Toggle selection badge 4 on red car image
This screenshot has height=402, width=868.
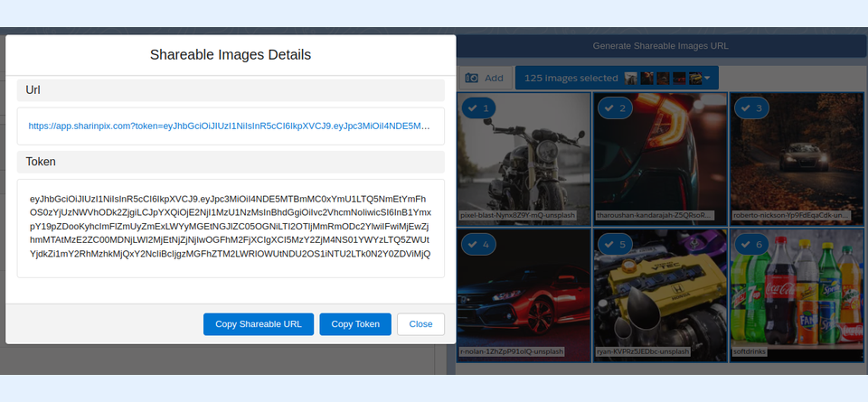[477, 244]
